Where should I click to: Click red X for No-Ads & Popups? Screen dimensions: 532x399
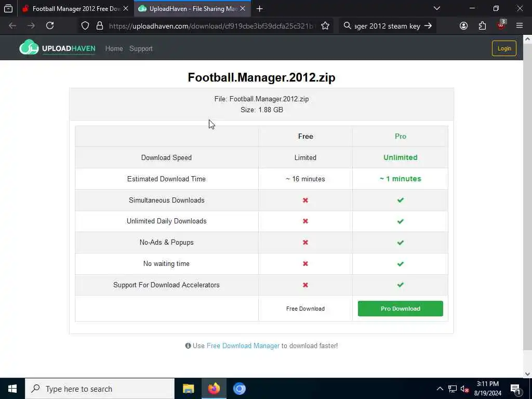click(305, 242)
